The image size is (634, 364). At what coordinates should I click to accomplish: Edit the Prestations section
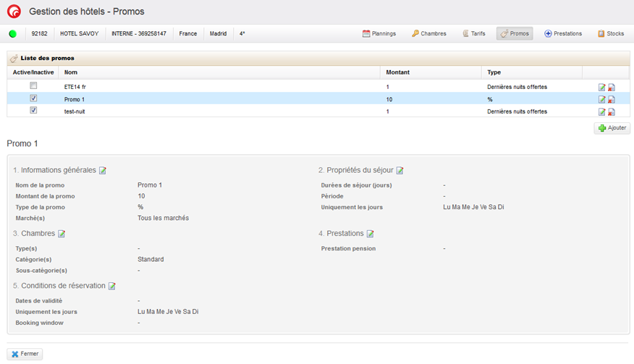coord(371,234)
